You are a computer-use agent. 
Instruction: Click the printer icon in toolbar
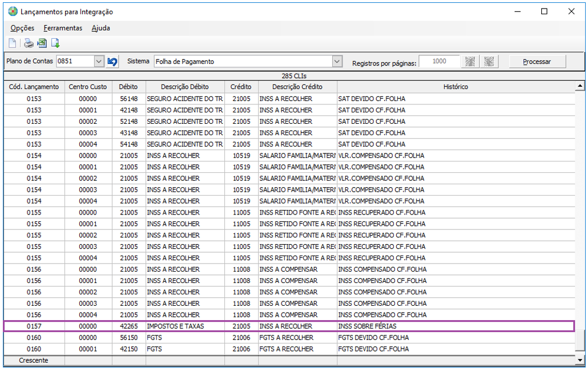[x=28, y=43]
